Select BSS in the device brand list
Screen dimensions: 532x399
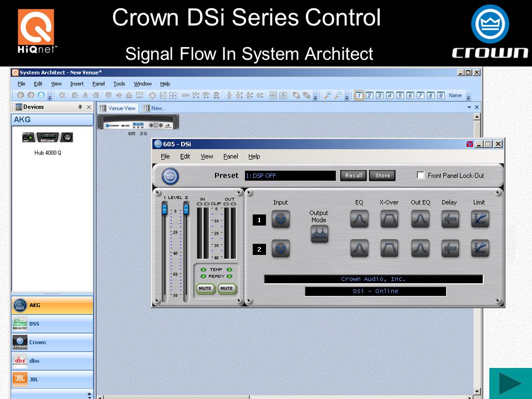click(52, 324)
